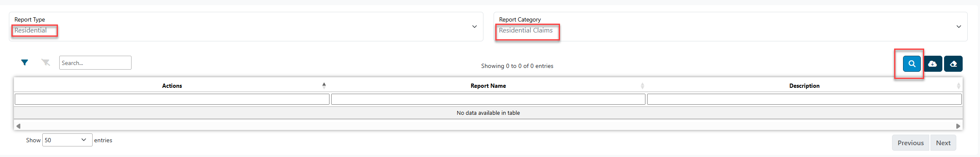Click the Report Name column filter field
The width and height of the screenshot is (980, 157).
488,99
